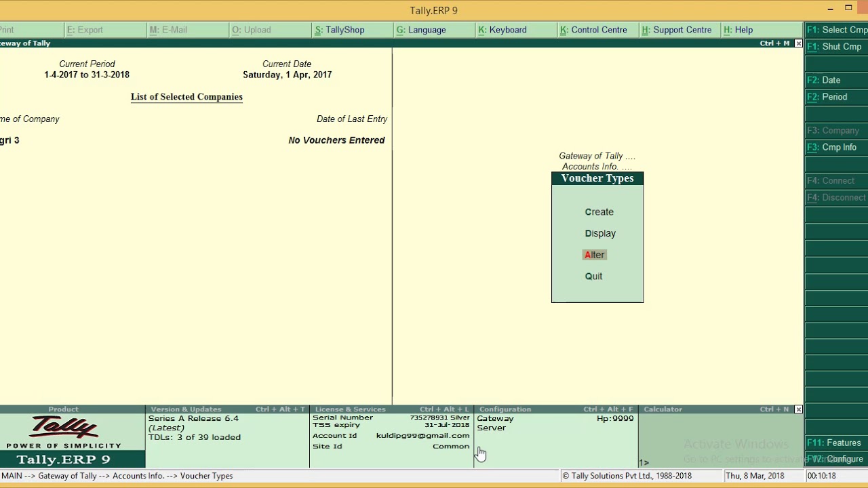Click F1 Shut Cmp button
The width and height of the screenshot is (868, 488).
click(x=836, y=47)
